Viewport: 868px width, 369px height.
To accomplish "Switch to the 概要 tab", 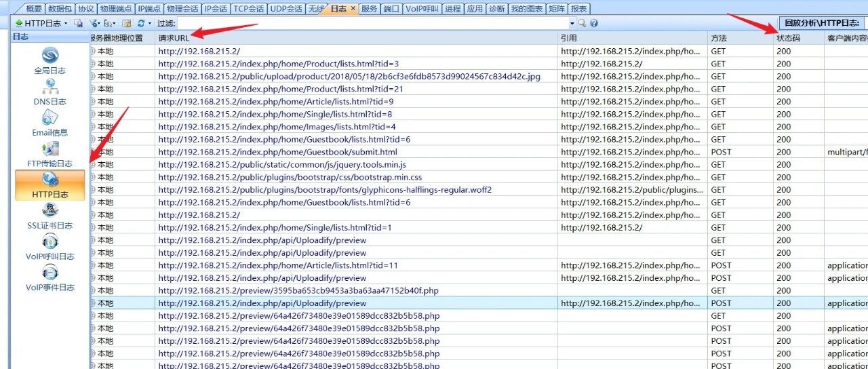I will coord(34,9).
